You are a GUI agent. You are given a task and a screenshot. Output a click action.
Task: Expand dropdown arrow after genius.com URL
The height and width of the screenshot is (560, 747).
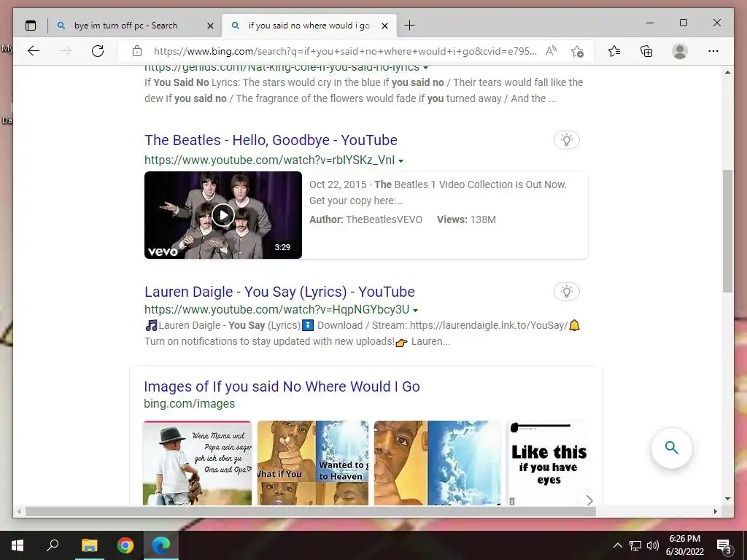coord(425,68)
